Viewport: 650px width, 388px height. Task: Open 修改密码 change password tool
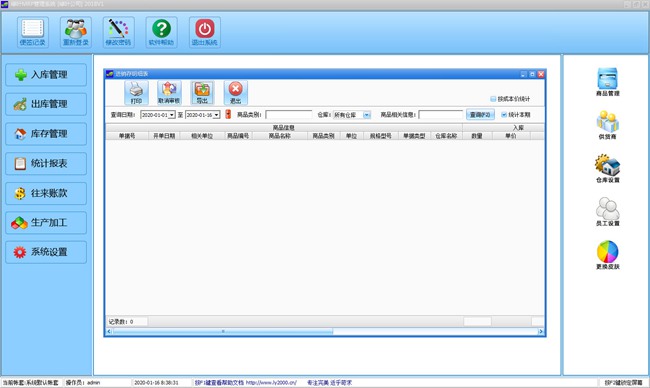click(119, 32)
